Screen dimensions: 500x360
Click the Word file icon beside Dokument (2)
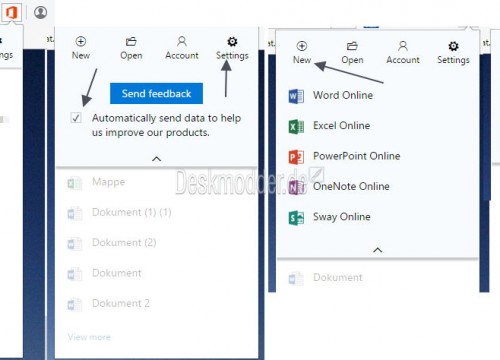75,244
